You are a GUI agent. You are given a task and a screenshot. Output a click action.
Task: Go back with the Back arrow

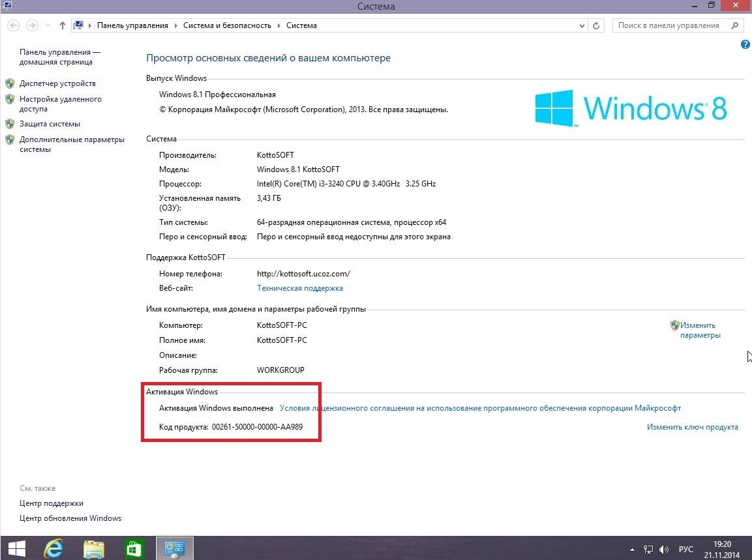[14, 25]
